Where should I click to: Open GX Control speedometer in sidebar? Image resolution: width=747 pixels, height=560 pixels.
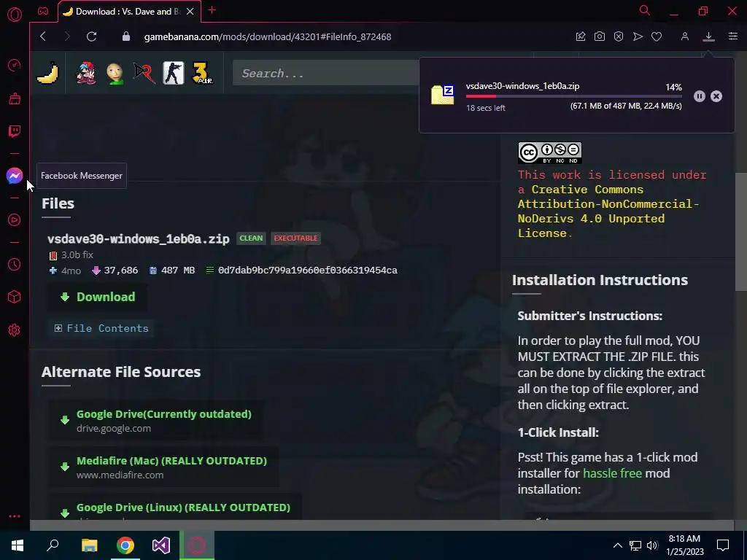tap(15, 65)
